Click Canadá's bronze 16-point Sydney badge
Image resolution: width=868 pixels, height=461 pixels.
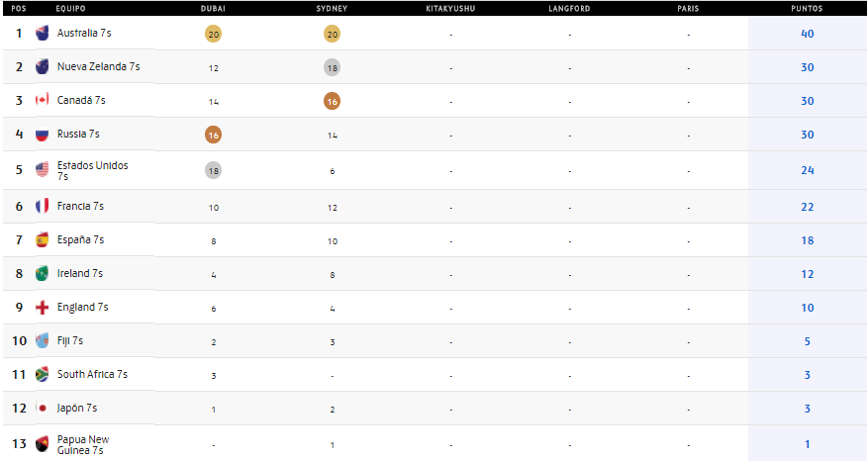[x=332, y=101]
